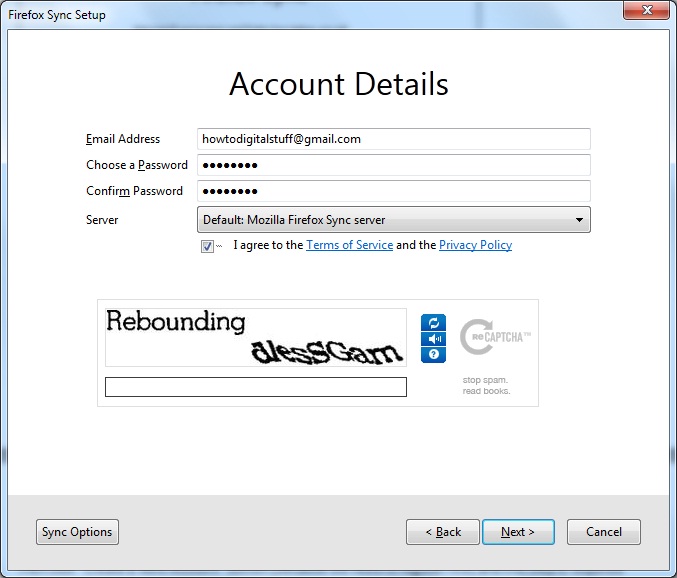The image size is (677, 578).
Task: Click the reCAPTCHA logo
Action: (495, 337)
